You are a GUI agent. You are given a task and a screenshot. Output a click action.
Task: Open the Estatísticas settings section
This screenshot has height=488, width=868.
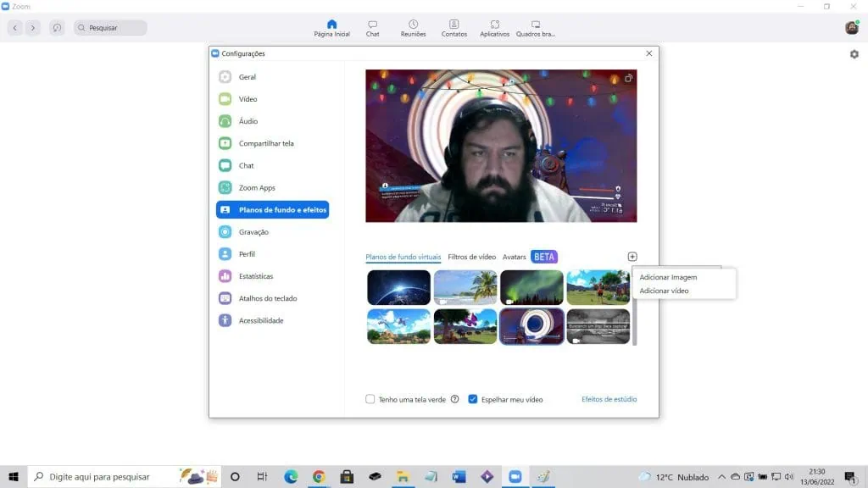coord(257,275)
